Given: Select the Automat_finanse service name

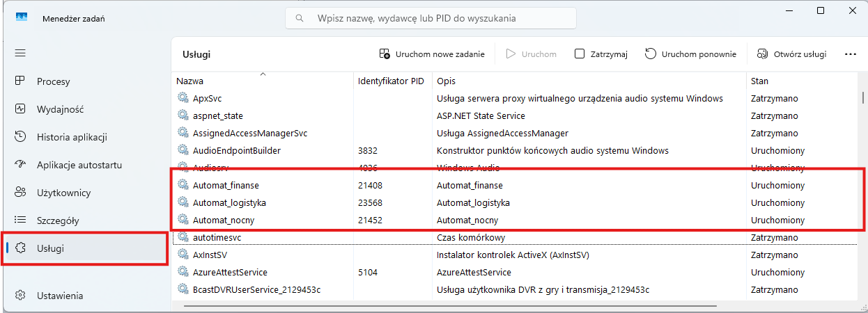Looking at the screenshot, I should pyautogui.click(x=226, y=185).
